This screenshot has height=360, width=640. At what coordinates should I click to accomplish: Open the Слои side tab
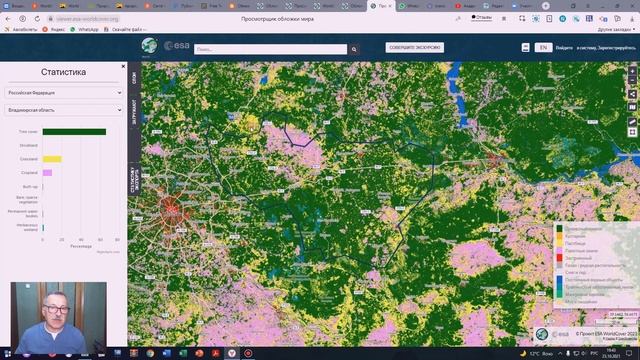[134, 78]
